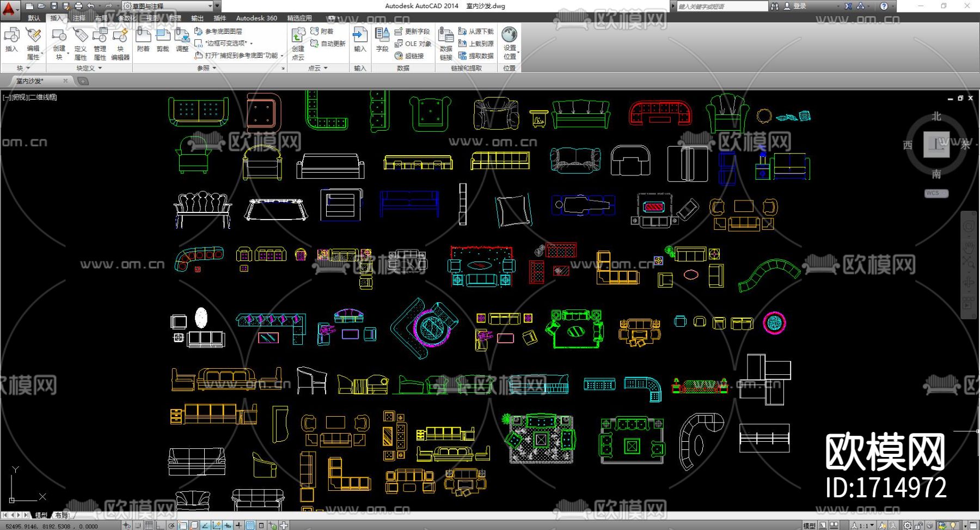Screen dimensions: 980x530
Task: Click the New drawing icon in quick access toolbar
Action: 30,6
